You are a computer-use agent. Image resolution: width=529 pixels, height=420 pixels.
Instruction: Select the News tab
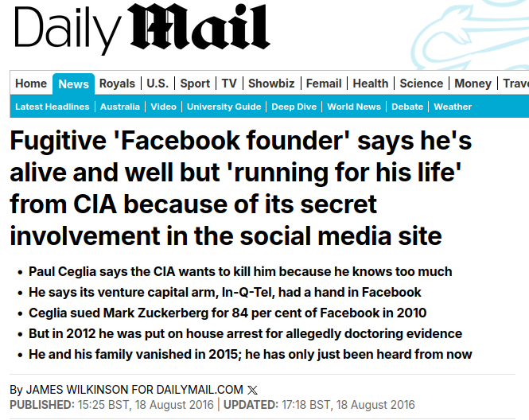tap(74, 84)
